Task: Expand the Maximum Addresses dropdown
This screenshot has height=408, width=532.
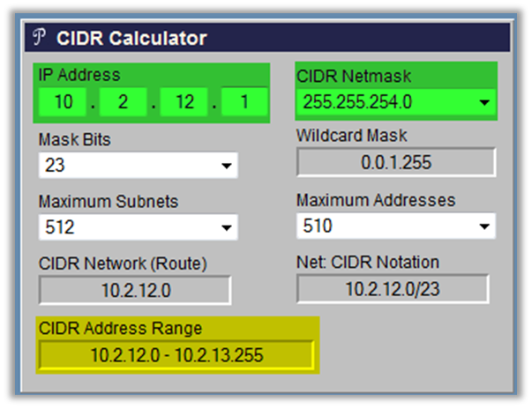Action: (483, 226)
